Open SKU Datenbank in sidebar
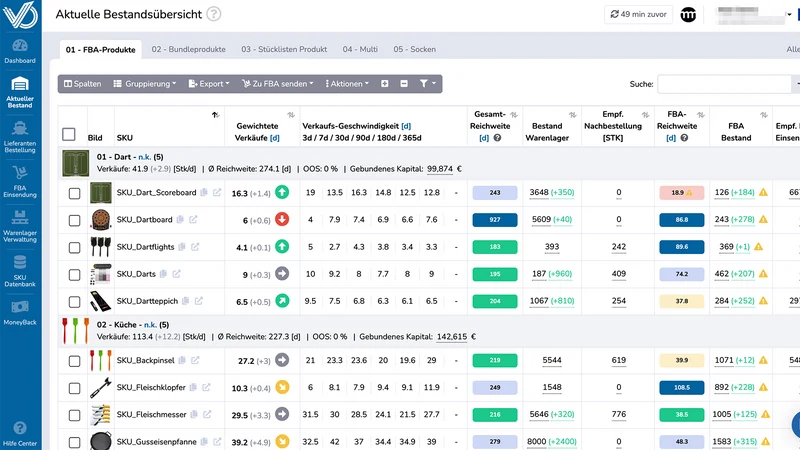 (20, 271)
